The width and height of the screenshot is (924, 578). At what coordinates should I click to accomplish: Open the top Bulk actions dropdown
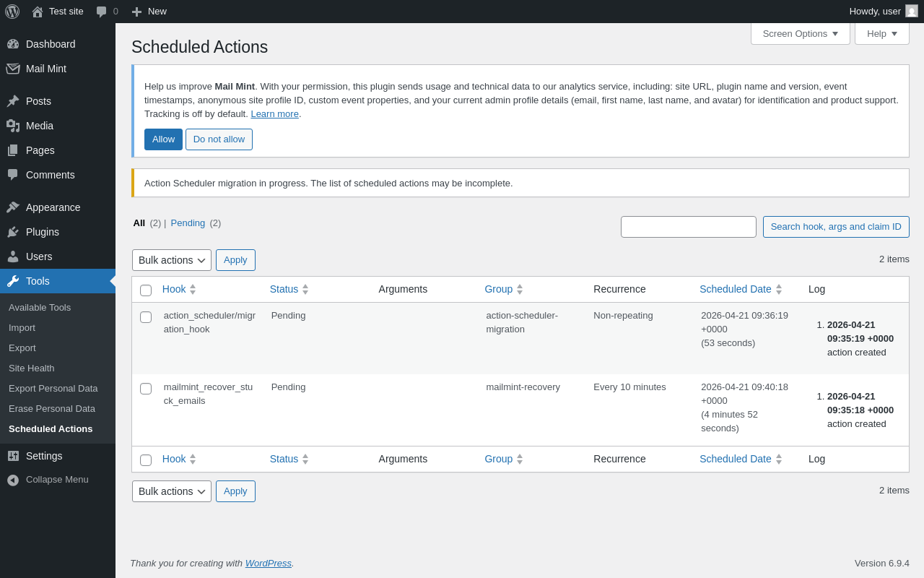172,260
